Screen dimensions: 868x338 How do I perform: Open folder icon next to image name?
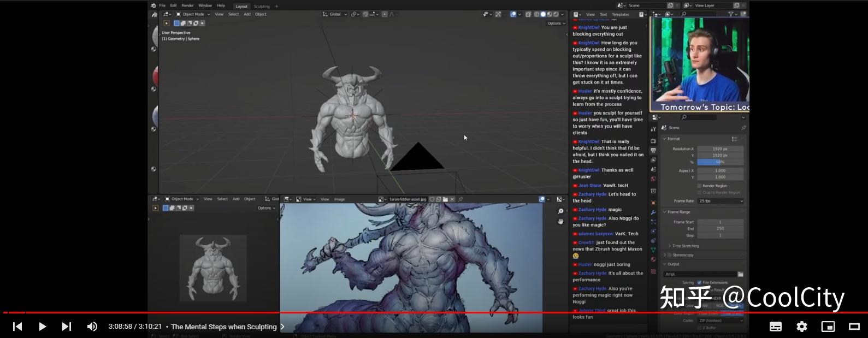445,199
